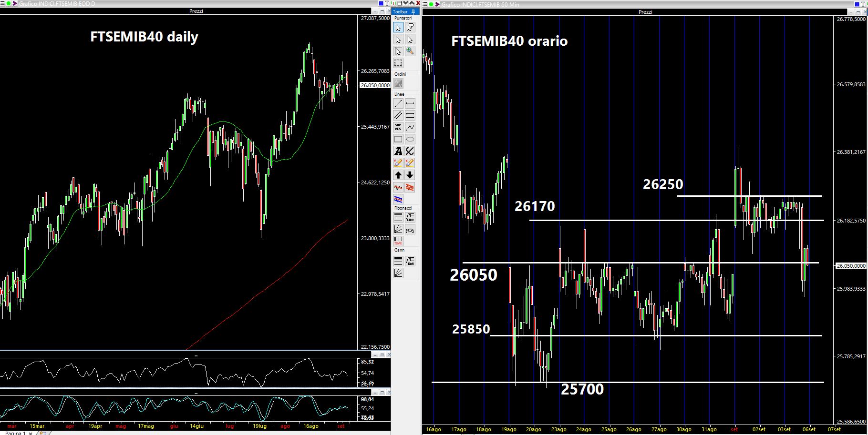Screen dimensions: 868x435
Task: Insert a down arrow marker
Action: tap(410, 175)
